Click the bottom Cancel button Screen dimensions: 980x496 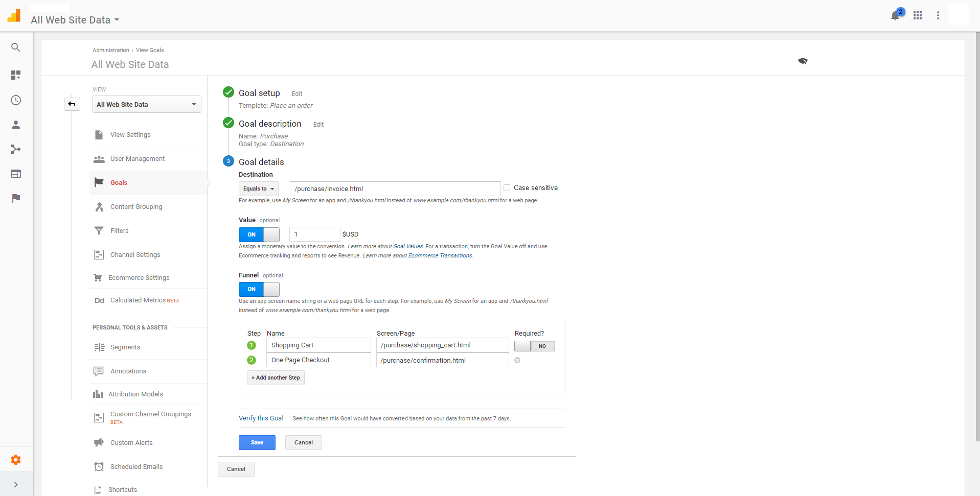tap(236, 469)
